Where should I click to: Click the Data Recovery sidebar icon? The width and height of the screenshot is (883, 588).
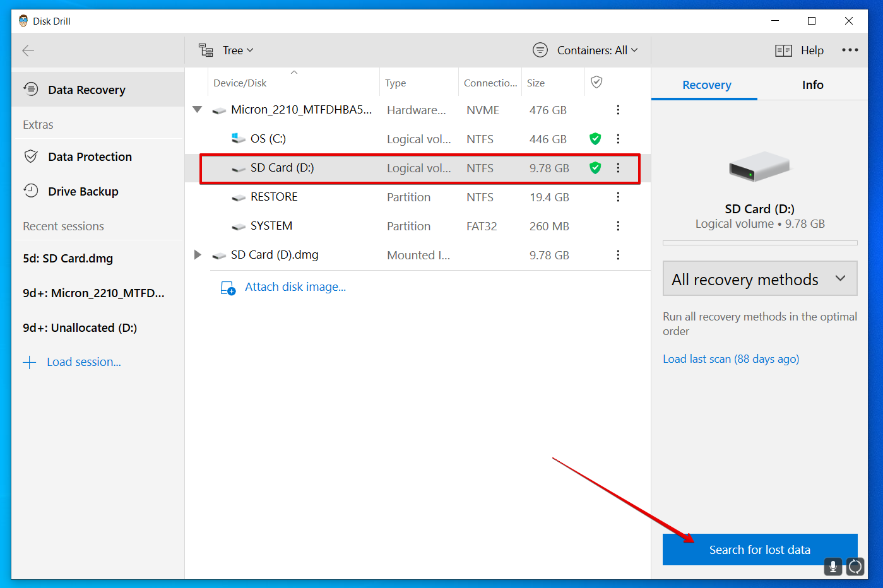[x=31, y=89]
